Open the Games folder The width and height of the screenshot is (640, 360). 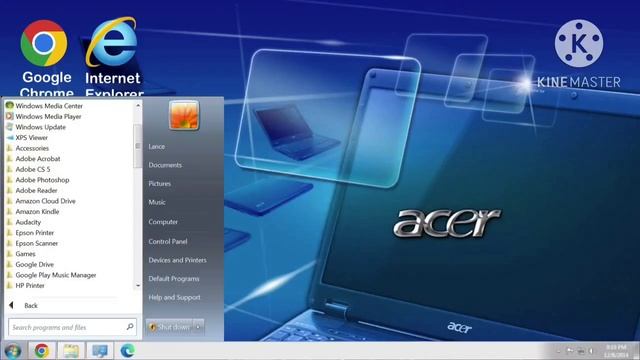tap(21, 254)
